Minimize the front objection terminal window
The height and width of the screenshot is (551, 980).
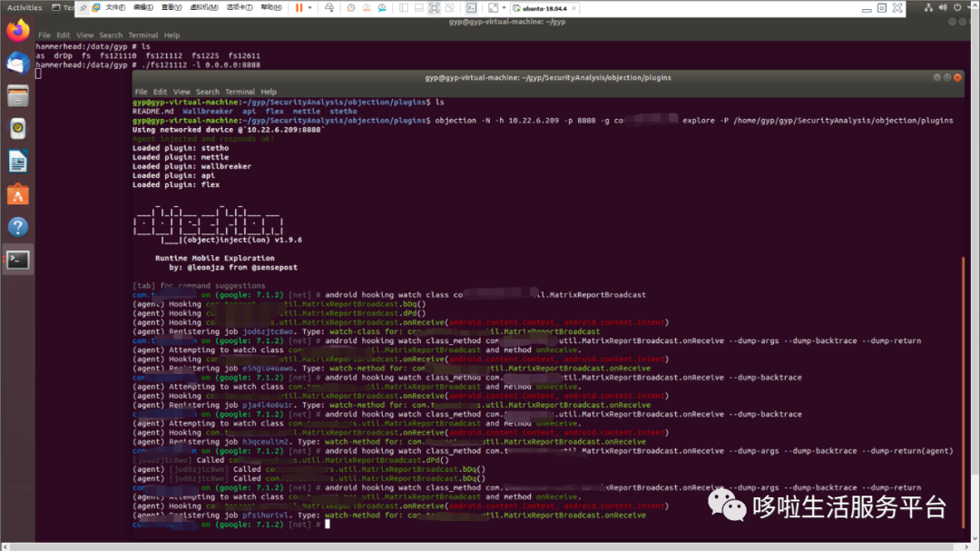pos(936,77)
